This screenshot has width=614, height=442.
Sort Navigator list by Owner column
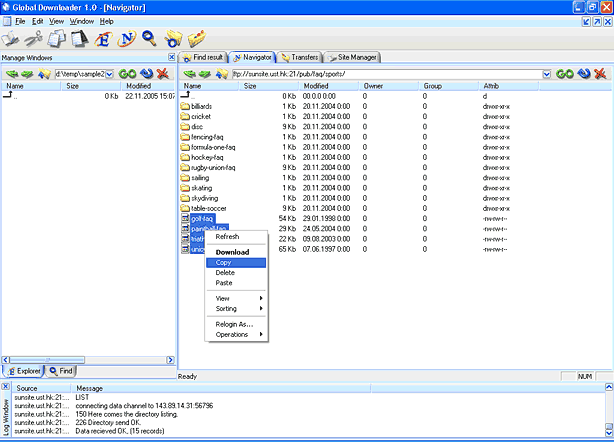point(388,86)
